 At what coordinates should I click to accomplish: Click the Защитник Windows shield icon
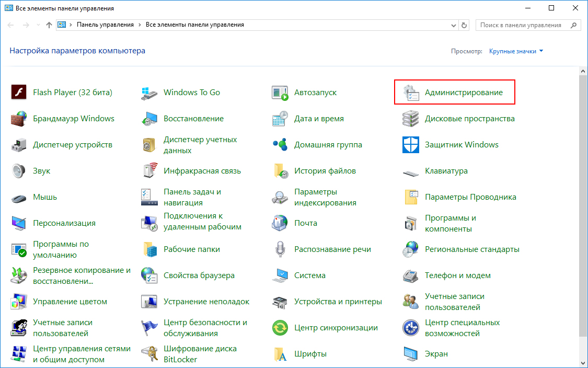point(411,145)
